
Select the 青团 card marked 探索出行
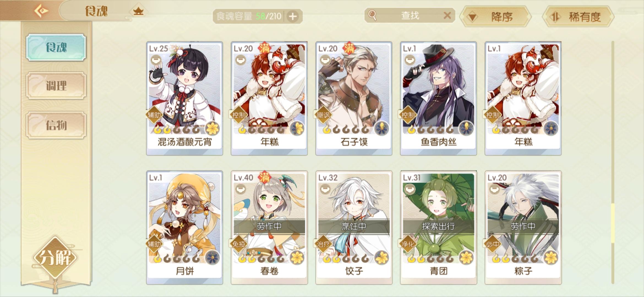point(438,227)
